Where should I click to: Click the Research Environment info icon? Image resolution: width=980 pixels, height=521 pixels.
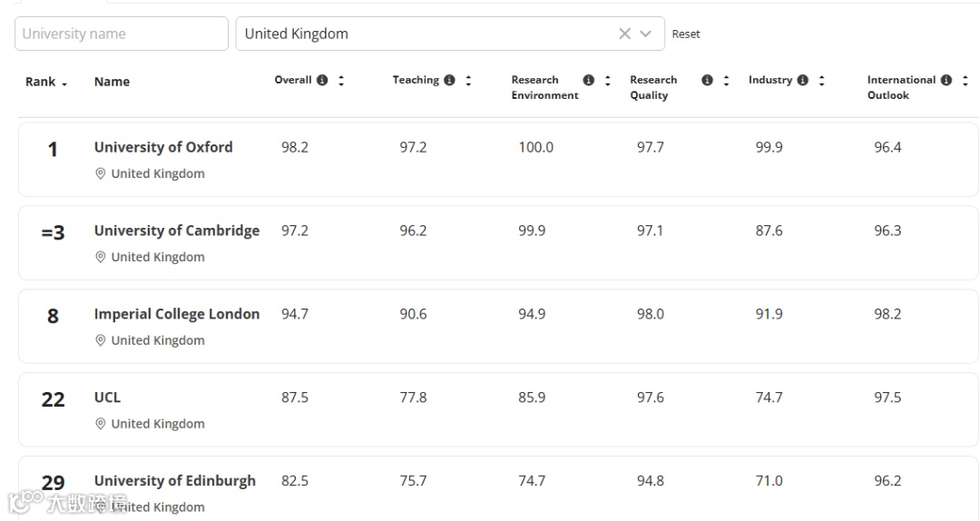pos(588,80)
